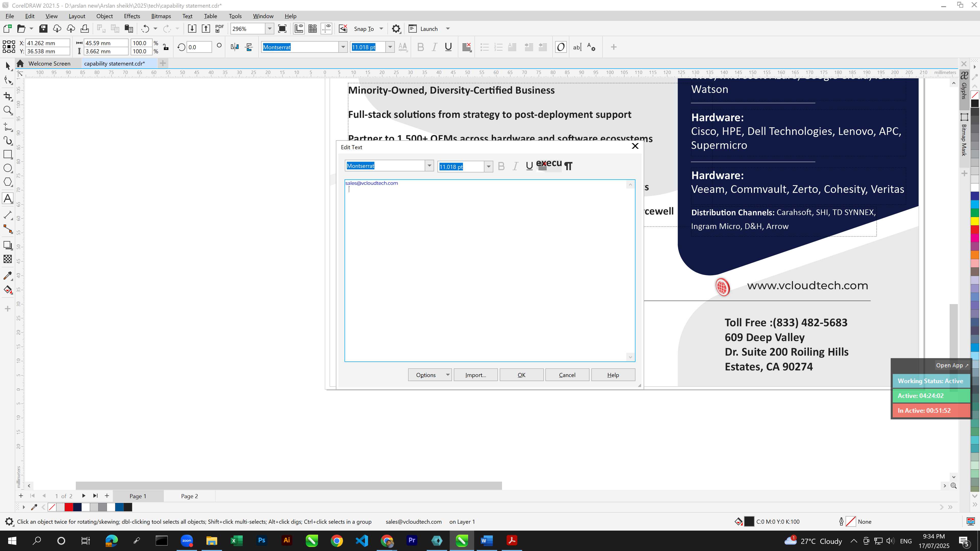
Task: Expand the zoom level dropdown showing 296%
Action: click(x=269, y=29)
